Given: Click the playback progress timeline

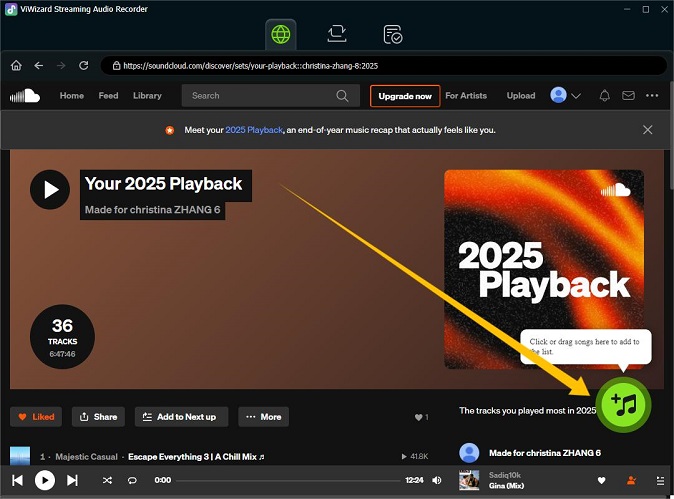Looking at the screenshot, I should coord(288,480).
